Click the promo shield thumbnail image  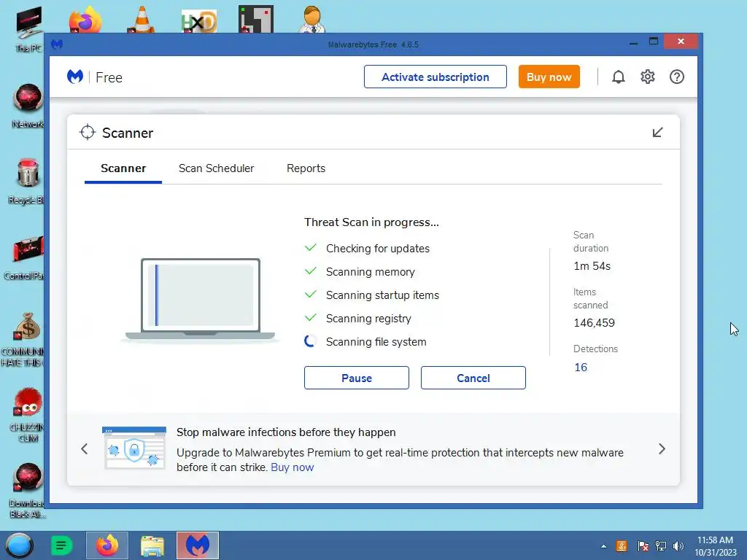[134, 448]
